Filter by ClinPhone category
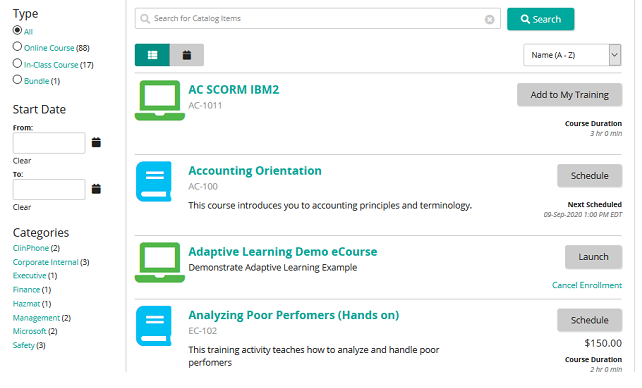The width and height of the screenshot is (642, 388). (x=31, y=248)
